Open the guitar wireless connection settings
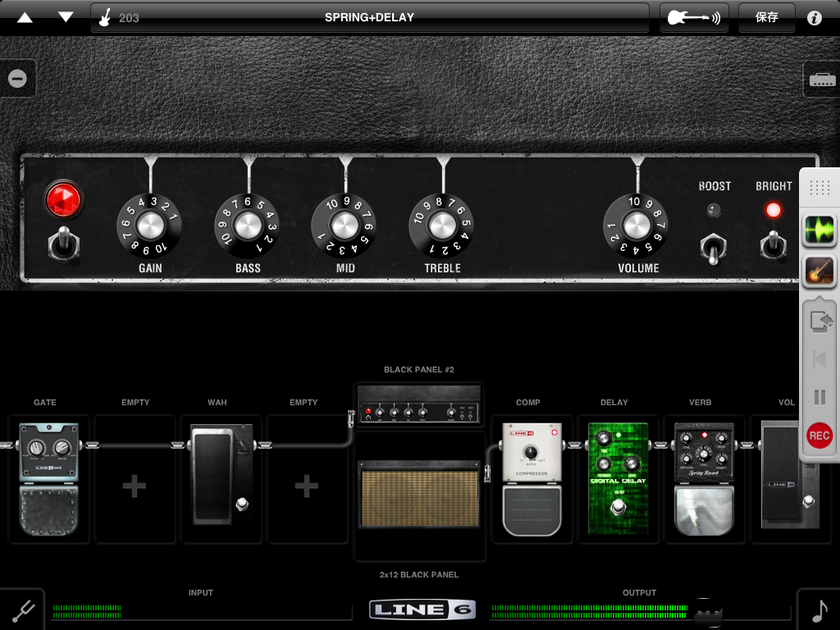Viewport: 840px width, 630px height. tap(694, 18)
